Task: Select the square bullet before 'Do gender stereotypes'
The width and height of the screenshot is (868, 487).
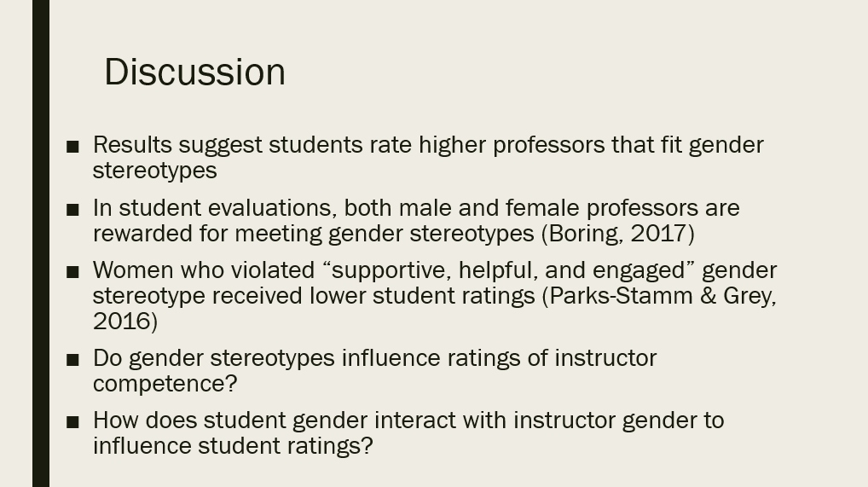Action: point(72,360)
